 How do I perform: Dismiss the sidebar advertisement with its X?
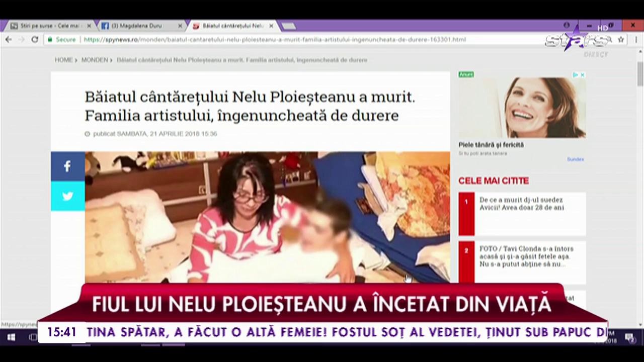pyautogui.click(x=582, y=74)
